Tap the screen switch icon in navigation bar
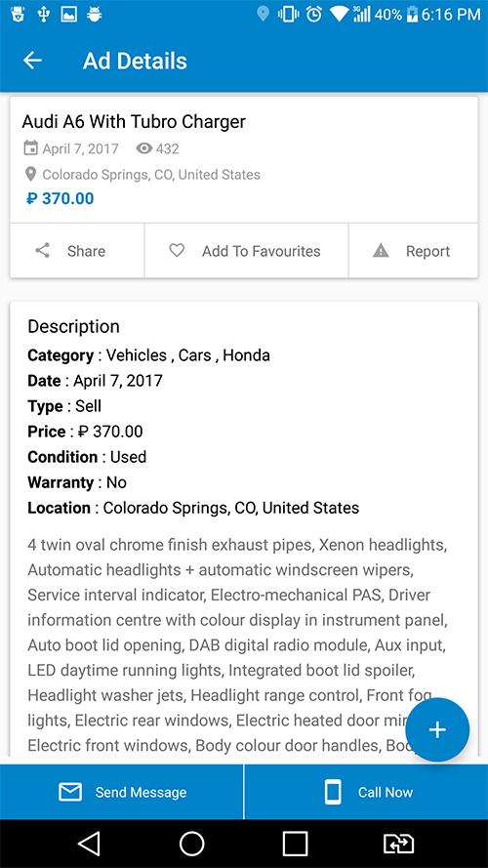 pyautogui.click(x=398, y=844)
